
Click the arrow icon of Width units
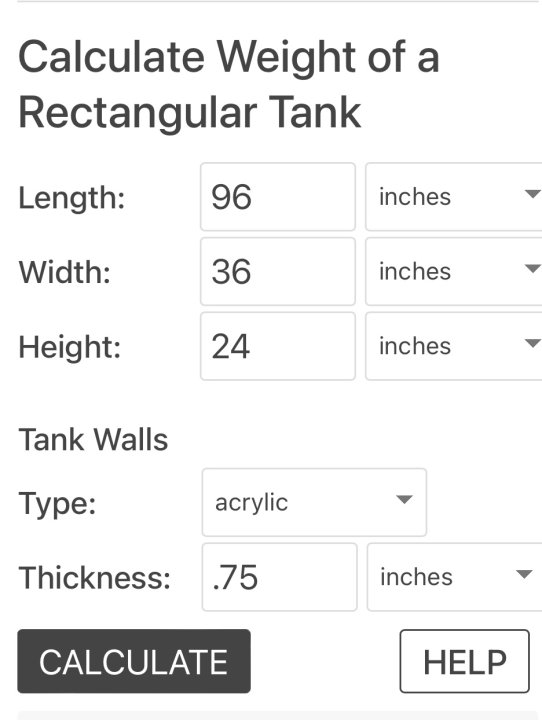532,269
